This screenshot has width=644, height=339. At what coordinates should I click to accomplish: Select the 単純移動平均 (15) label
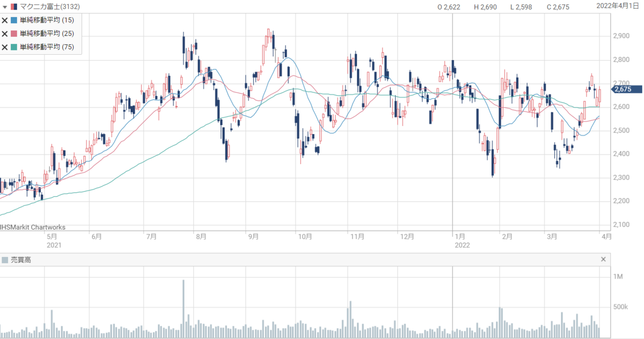[47, 20]
